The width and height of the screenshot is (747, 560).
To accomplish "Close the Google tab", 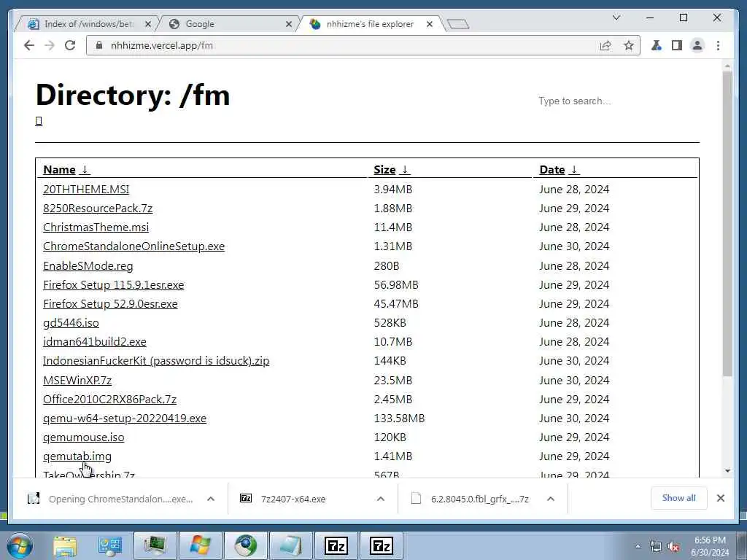I will pos(289,24).
